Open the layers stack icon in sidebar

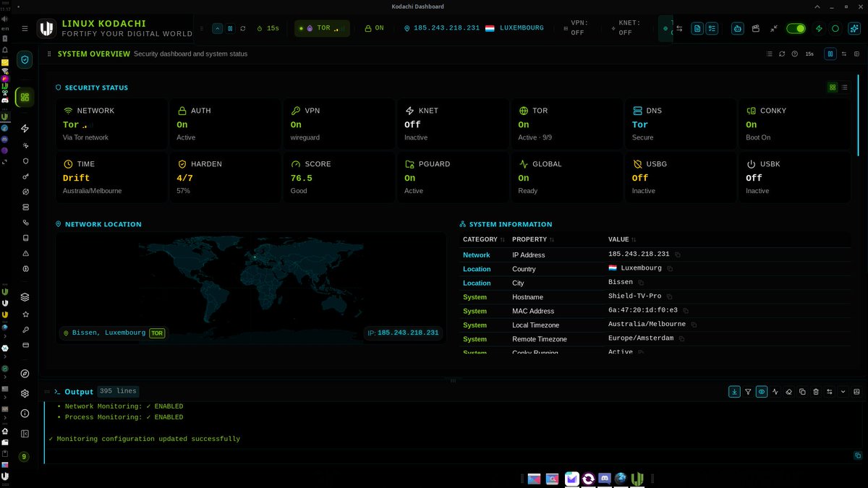[25, 296]
